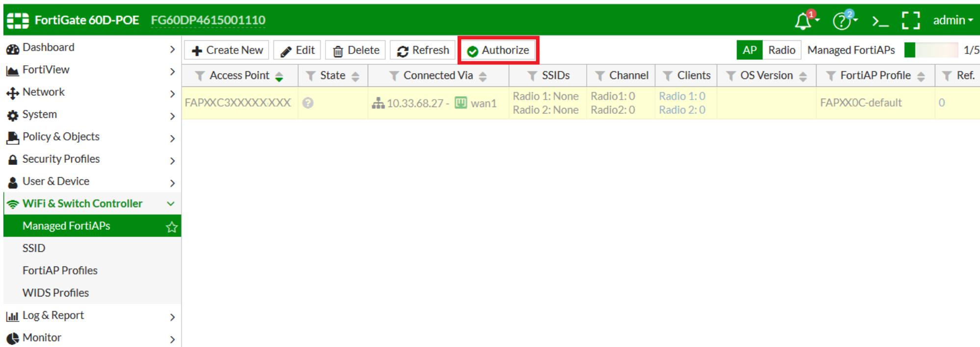Sort by the State column
Image resolution: width=980 pixels, height=347 pixels.
click(355, 76)
